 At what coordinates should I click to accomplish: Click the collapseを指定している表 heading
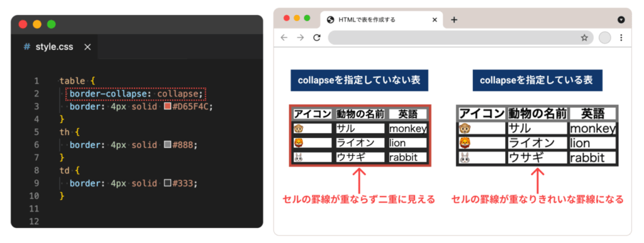coord(538,80)
